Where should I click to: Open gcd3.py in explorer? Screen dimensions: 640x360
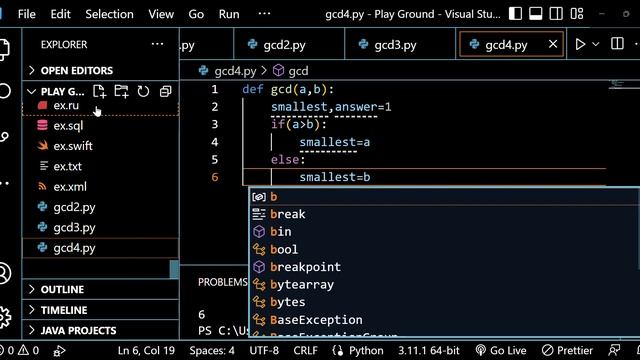pyautogui.click(x=101, y=227)
